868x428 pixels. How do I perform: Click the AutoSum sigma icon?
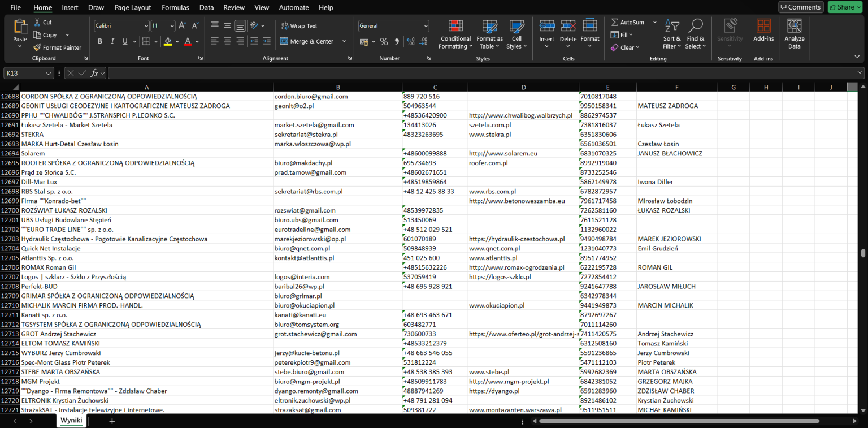pyautogui.click(x=615, y=23)
